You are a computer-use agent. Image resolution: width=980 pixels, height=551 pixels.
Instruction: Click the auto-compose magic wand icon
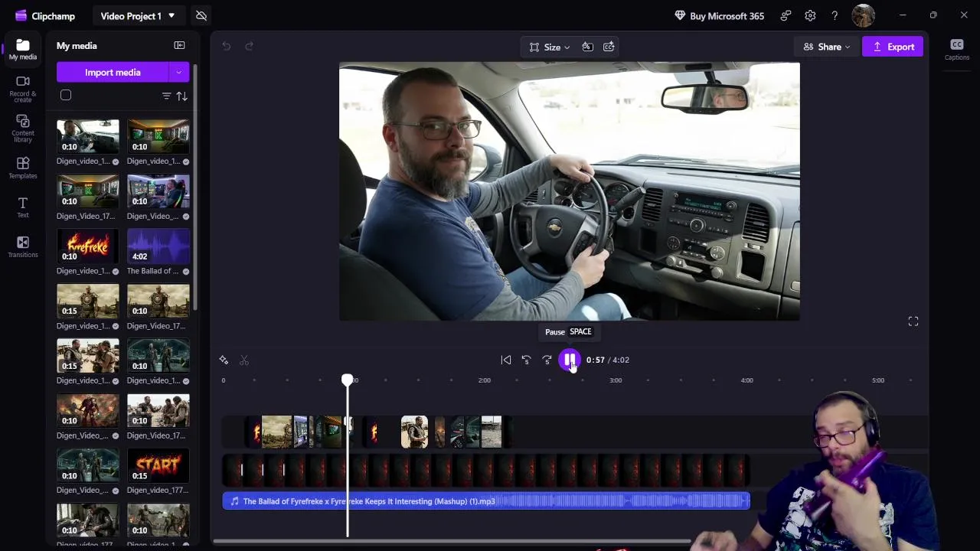pos(224,360)
